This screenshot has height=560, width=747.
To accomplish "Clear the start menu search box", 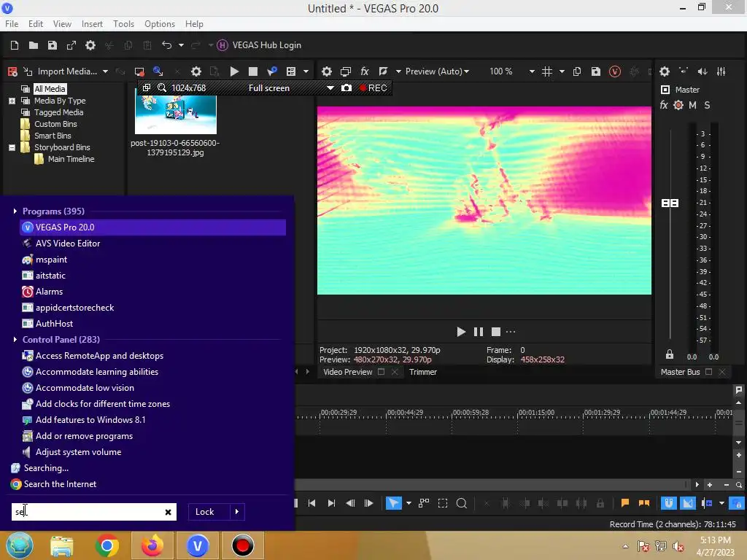I will [x=169, y=513].
